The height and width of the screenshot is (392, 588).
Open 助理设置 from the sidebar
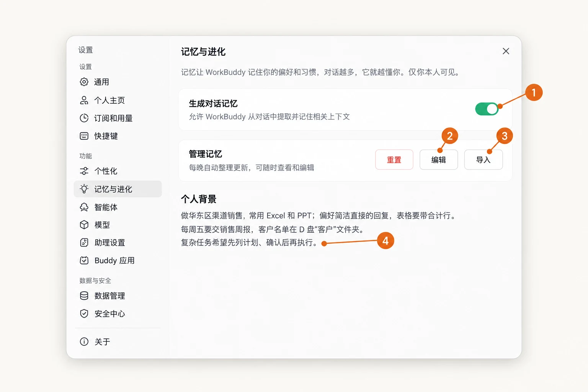coord(118,242)
